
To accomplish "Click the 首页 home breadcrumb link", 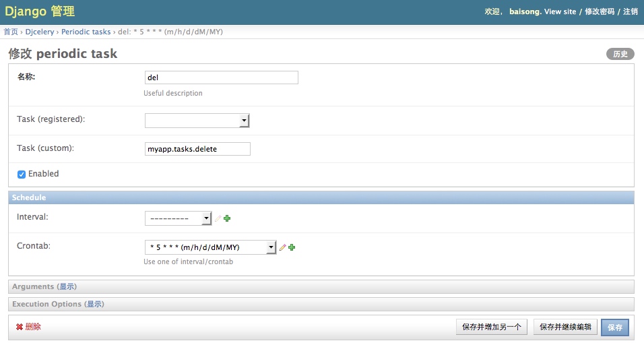I will coord(11,32).
